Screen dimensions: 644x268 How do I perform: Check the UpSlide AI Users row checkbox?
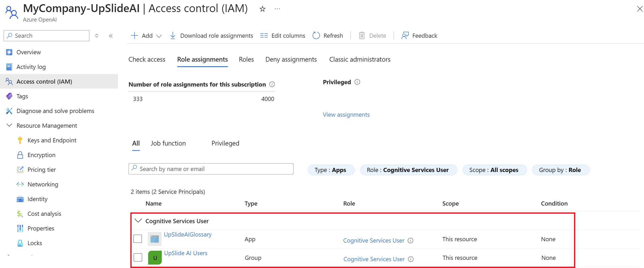(x=138, y=258)
